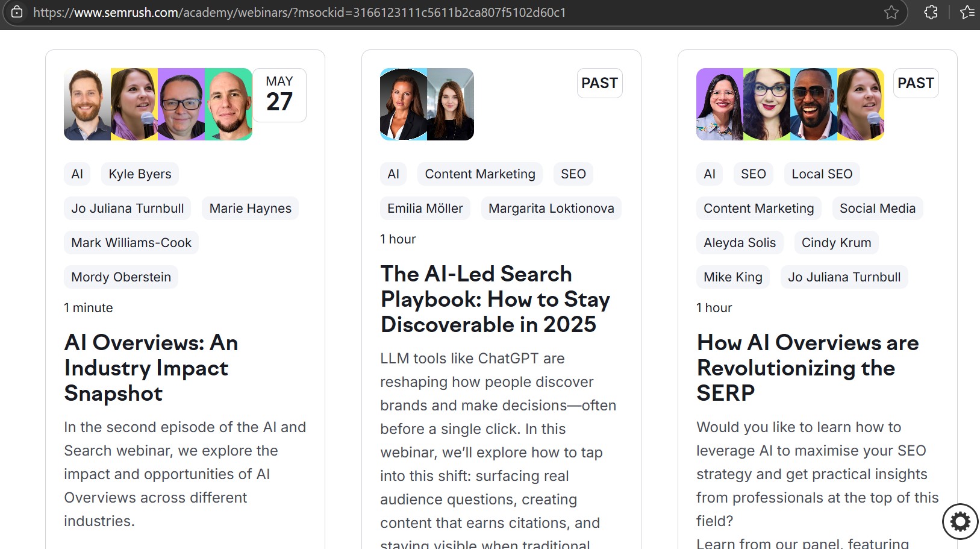
Task: Select the 'Social Media' tag on the SERP card
Action: pyautogui.click(x=877, y=208)
